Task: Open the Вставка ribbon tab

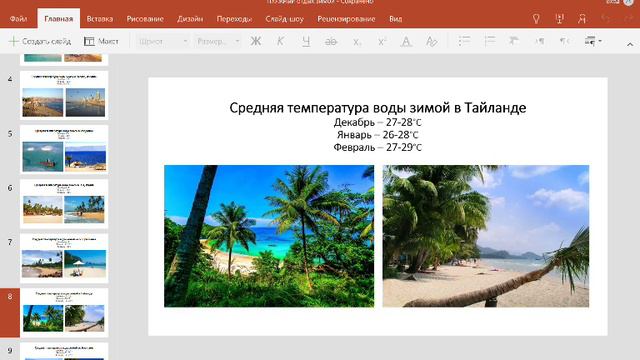Action: pos(100,19)
